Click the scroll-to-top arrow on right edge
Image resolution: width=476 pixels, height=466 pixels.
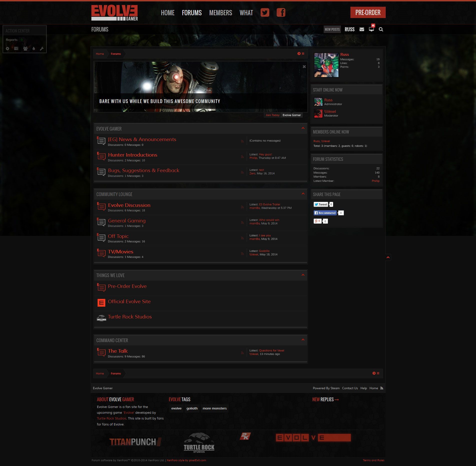tap(388, 257)
